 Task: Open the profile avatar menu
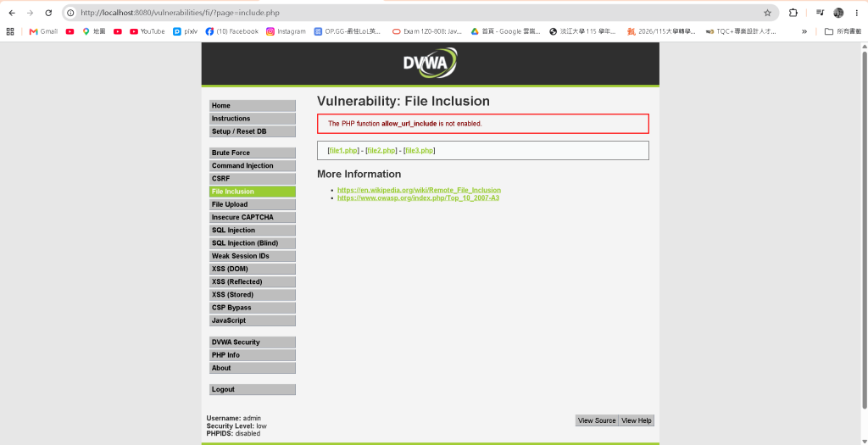coord(838,13)
